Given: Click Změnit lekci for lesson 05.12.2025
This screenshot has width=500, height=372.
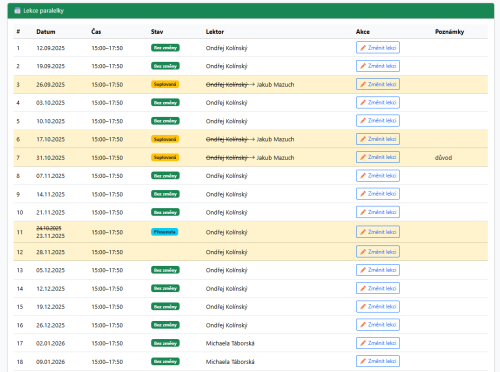Looking at the screenshot, I should click(x=378, y=270).
